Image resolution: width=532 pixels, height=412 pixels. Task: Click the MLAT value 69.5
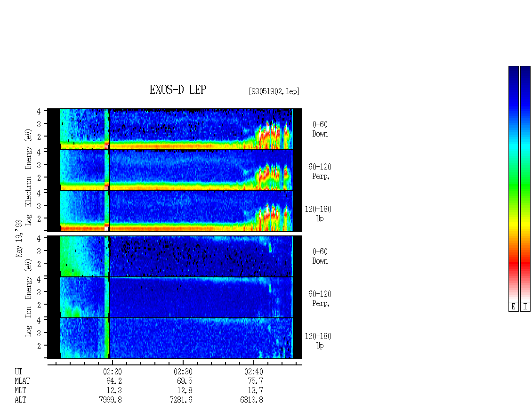[185, 381]
